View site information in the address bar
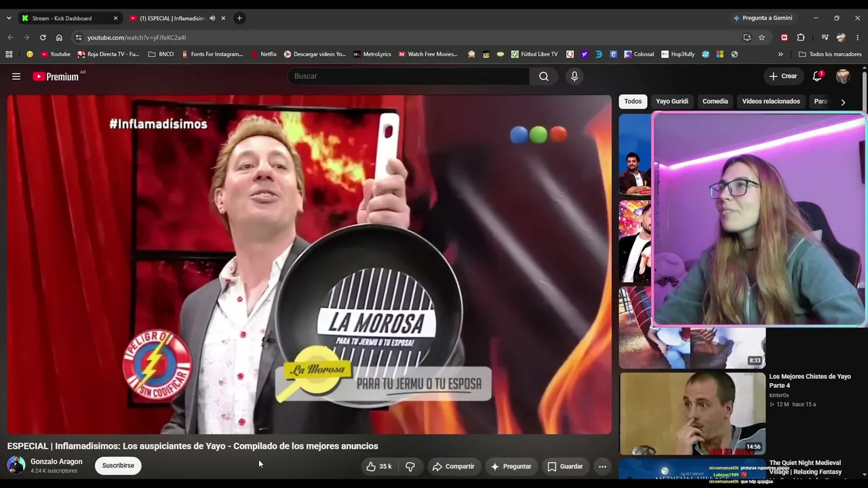Viewport: 868px width, 488px height. [79, 37]
